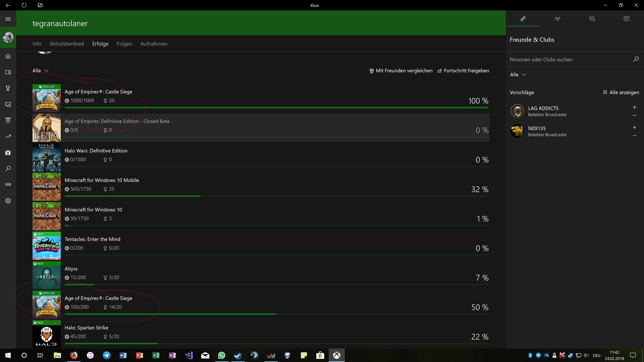Select 'Minecraft for Windows 10' title text
This screenshot has width=644, height=362.
93,210
